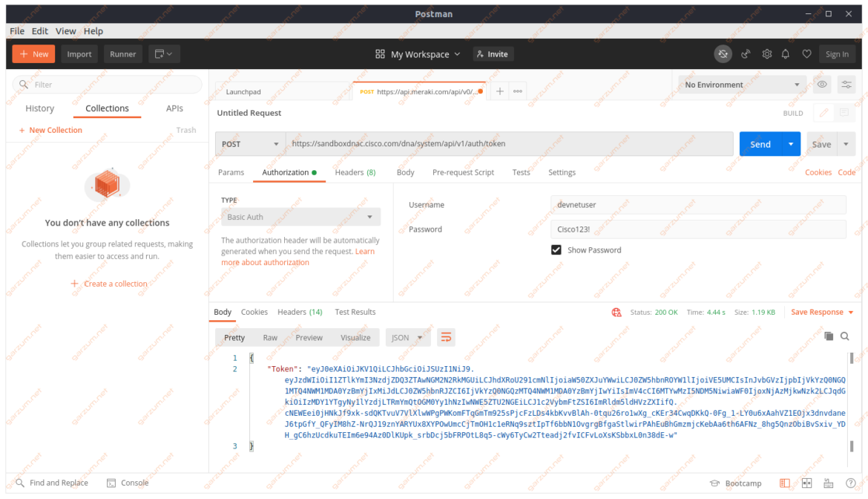This screenshot has height=499, width=868.
Task: Open notifications via the bell icon
Action: click(787, 53)
